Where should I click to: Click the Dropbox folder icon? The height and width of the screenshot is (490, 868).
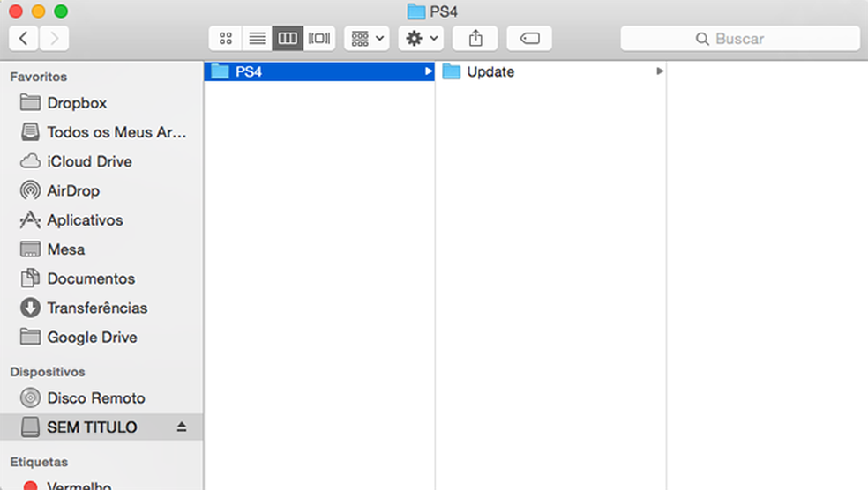30,102
